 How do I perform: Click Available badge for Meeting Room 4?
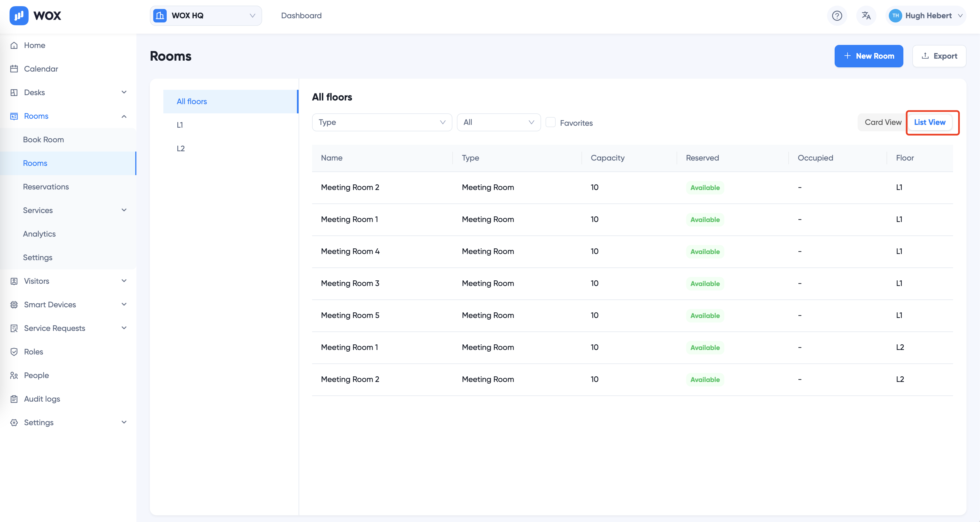point(705,251)
